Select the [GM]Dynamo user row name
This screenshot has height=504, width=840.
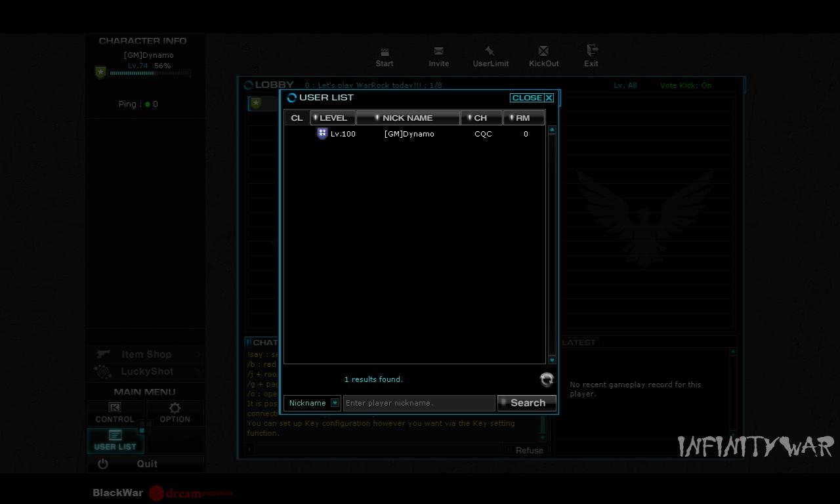tap(409, 134)
